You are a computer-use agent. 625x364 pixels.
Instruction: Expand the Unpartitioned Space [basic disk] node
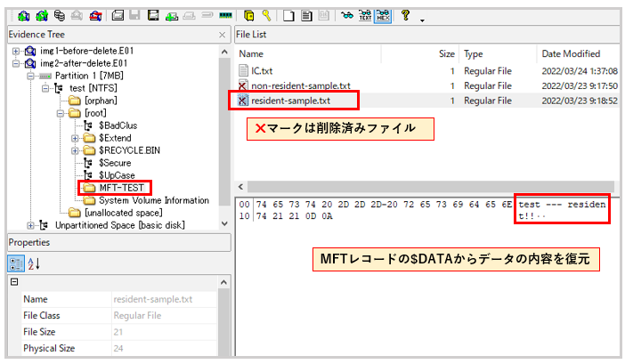[30, 225]
